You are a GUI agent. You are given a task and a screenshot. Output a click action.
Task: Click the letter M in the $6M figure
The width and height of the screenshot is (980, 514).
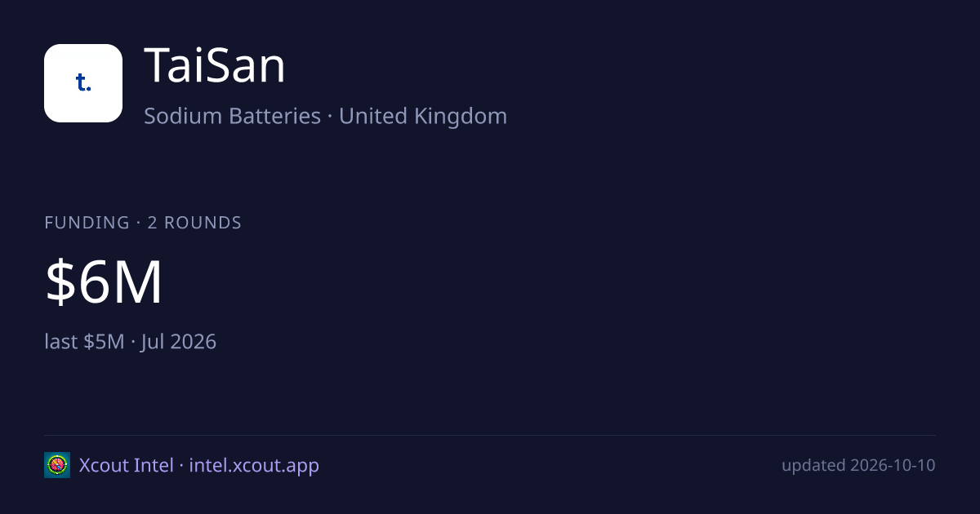click(x=136, y=282)
